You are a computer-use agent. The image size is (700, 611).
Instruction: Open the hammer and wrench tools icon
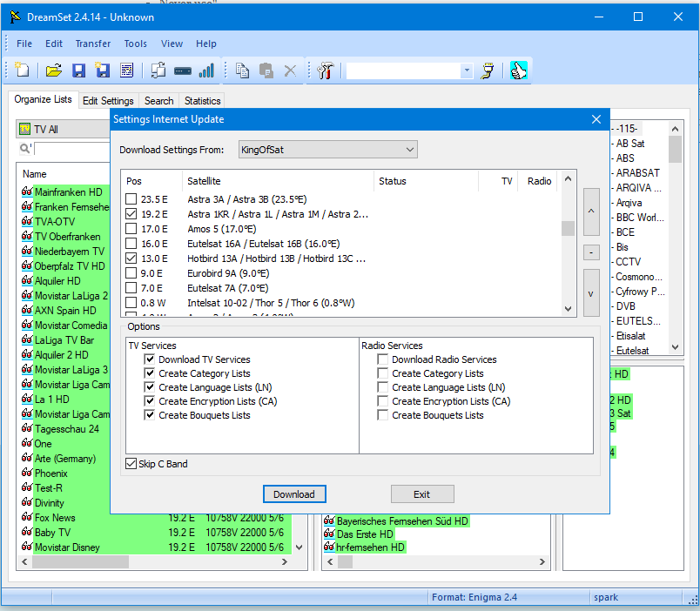coord(326,70)
